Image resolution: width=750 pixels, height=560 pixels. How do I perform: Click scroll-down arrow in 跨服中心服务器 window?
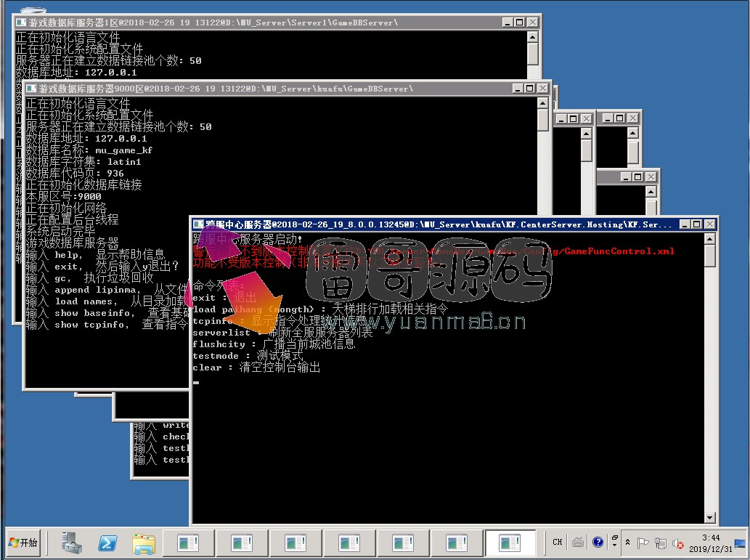(x=710, y=517)
